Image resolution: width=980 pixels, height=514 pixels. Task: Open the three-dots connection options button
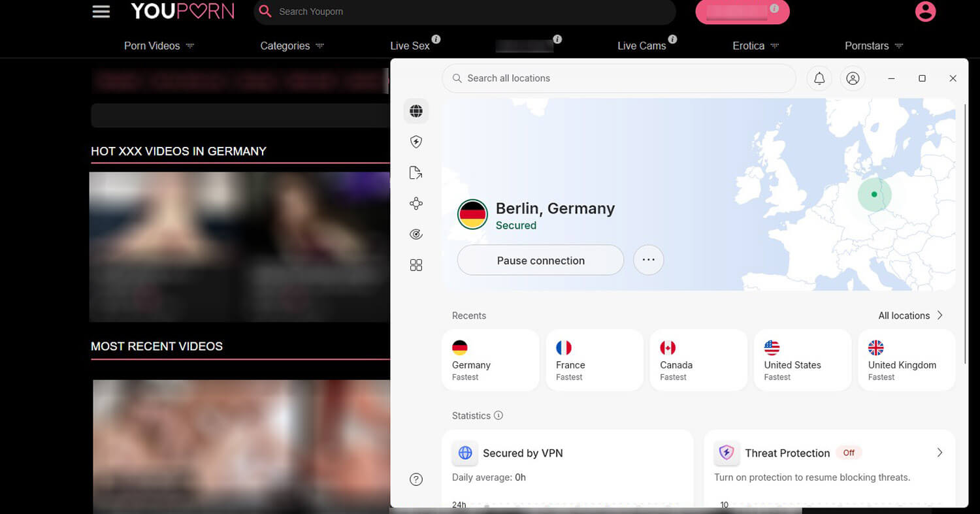(648, 260)
